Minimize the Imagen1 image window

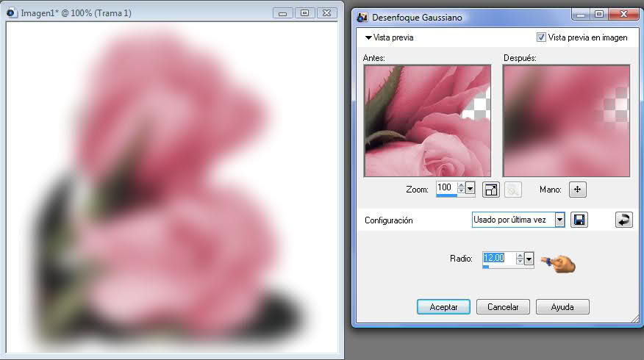[282, 13]
